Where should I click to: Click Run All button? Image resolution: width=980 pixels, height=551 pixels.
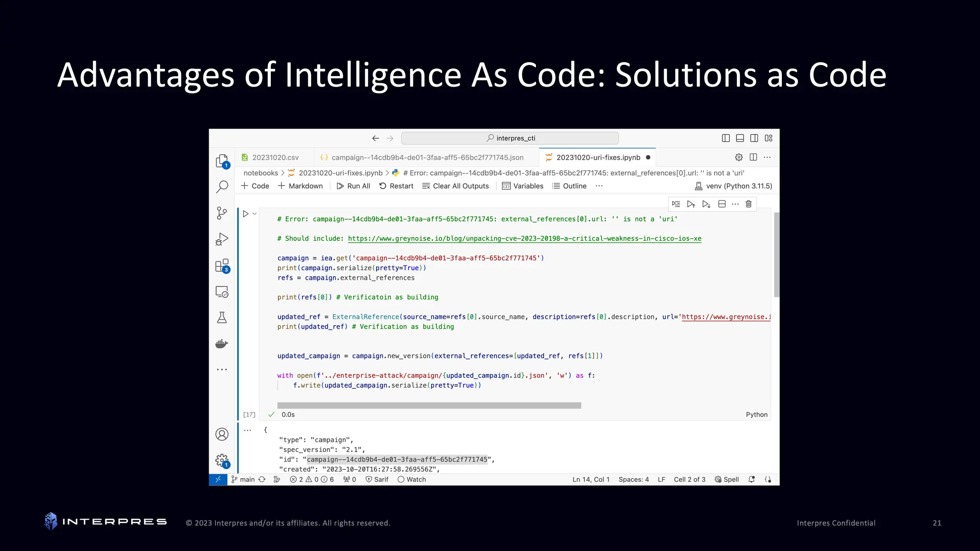tap(354, 186)
